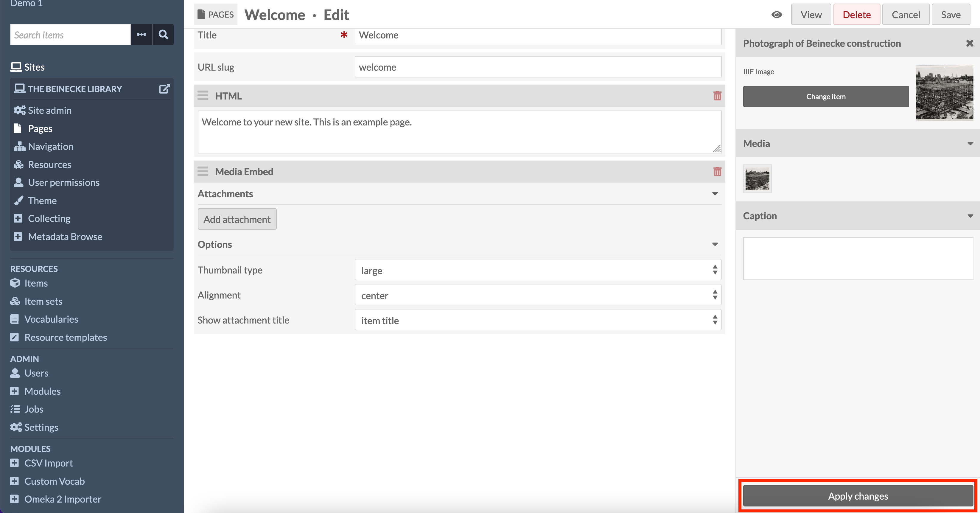Viewport: 980px width, 513px height.
Task: Open Pages menu item
Action: [40, 128]
